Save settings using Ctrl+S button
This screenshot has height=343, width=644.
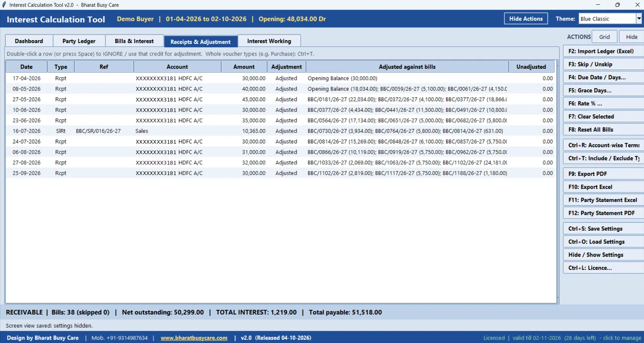tap(603, 229)
